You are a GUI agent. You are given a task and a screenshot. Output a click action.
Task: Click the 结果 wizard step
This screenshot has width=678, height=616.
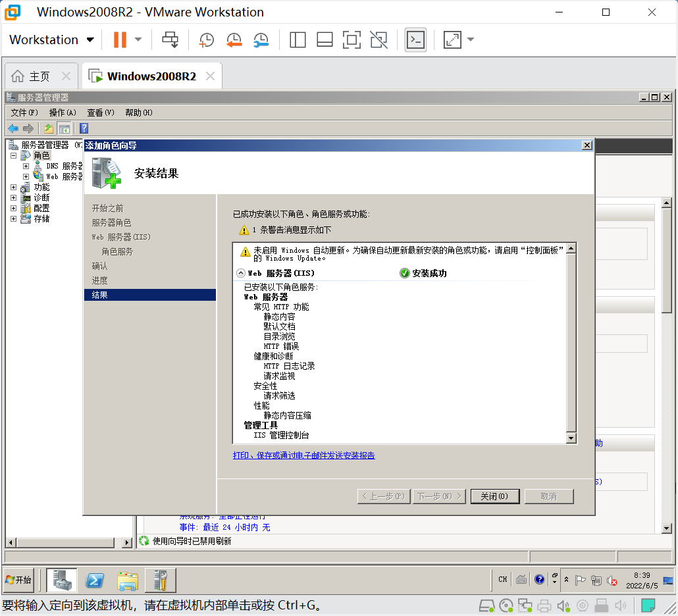(149, 295)
